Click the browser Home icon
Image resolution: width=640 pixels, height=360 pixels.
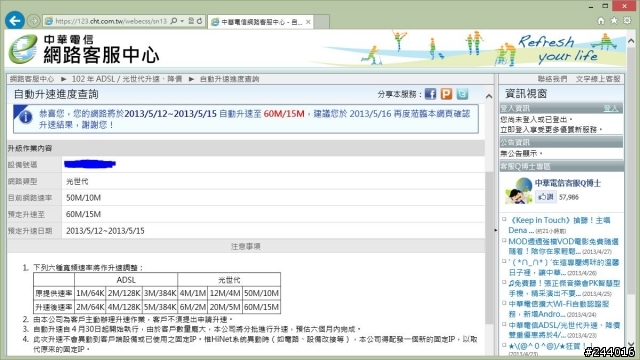point(601,20)
